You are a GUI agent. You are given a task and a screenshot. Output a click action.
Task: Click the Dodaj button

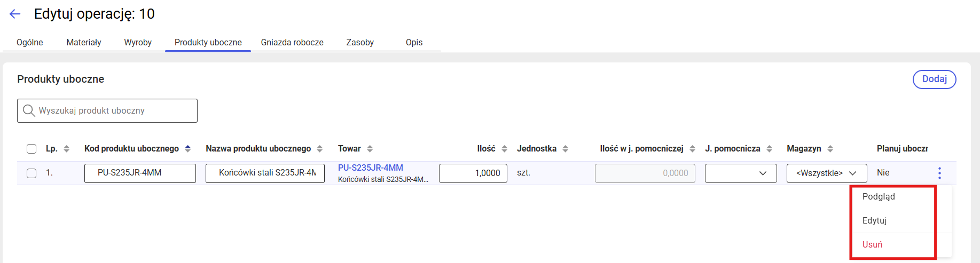tap(934, 79)
